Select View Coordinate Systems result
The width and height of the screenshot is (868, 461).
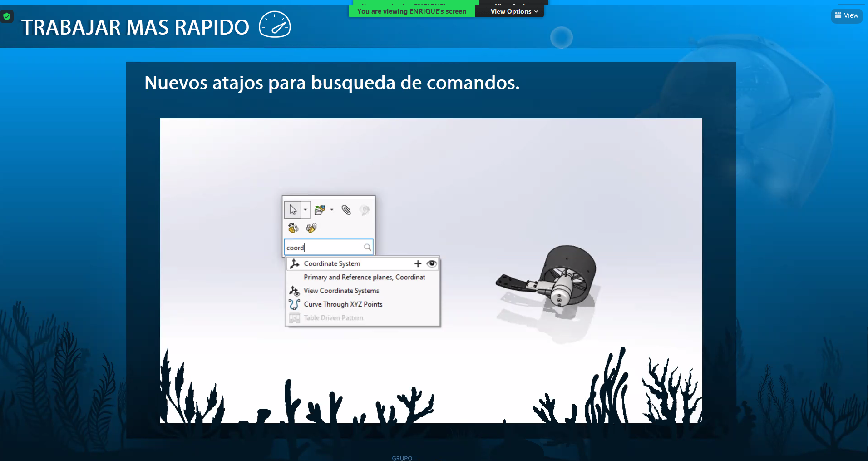tap(341, 291)
